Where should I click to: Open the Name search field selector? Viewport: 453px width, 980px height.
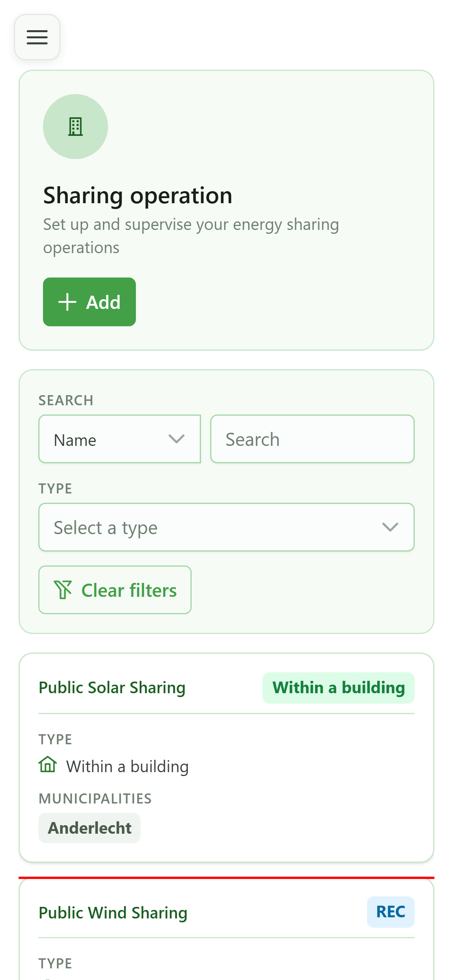click(120, 439)
